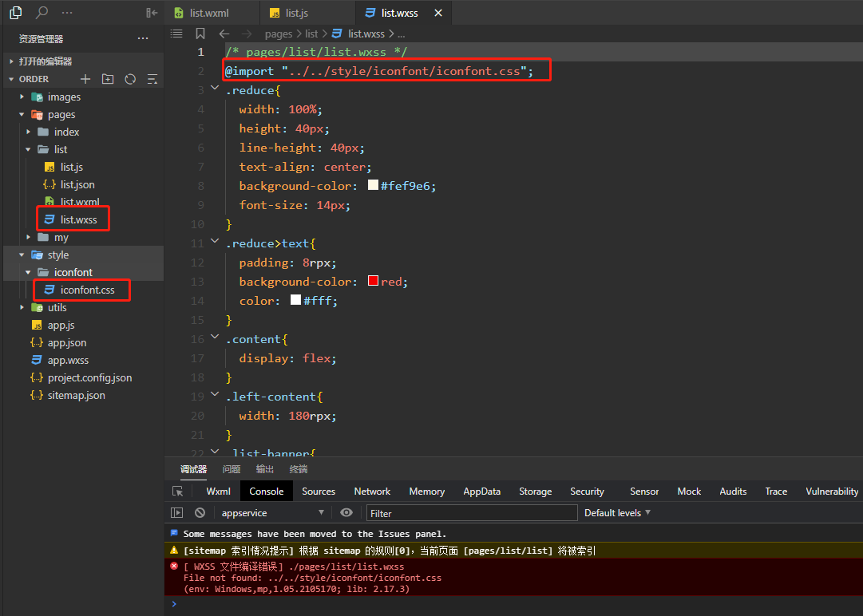Clear the console with block icon
Image resolution: width=863 pixels, height=616 pixels.
tap(200, 512)
